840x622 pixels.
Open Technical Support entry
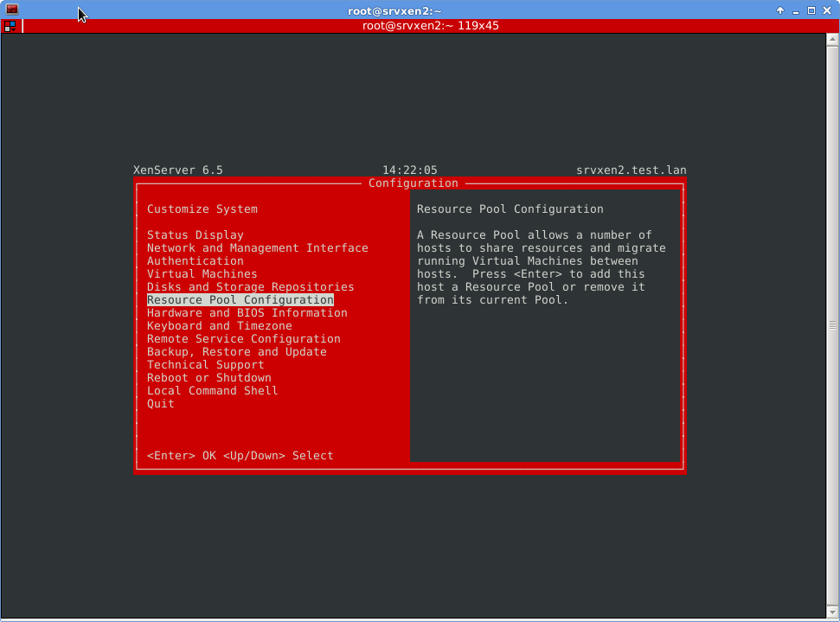click(205, 365)
